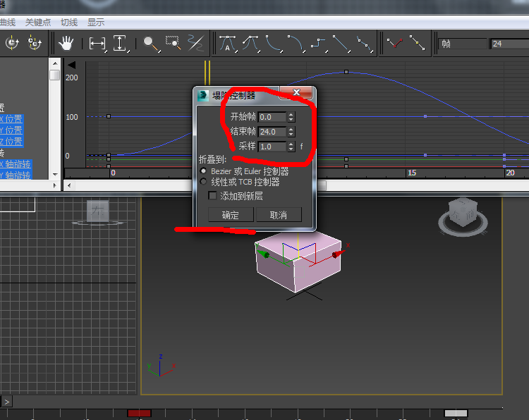Click the 采样 value field
Viewport: 529px width, 420px height.
tap(272, 147)
